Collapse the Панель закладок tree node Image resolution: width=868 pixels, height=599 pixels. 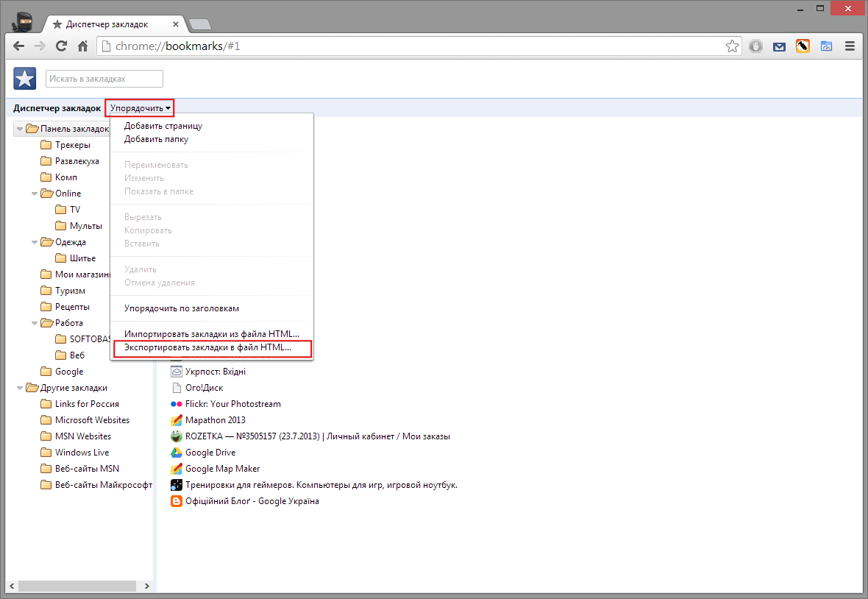(20, 129)
